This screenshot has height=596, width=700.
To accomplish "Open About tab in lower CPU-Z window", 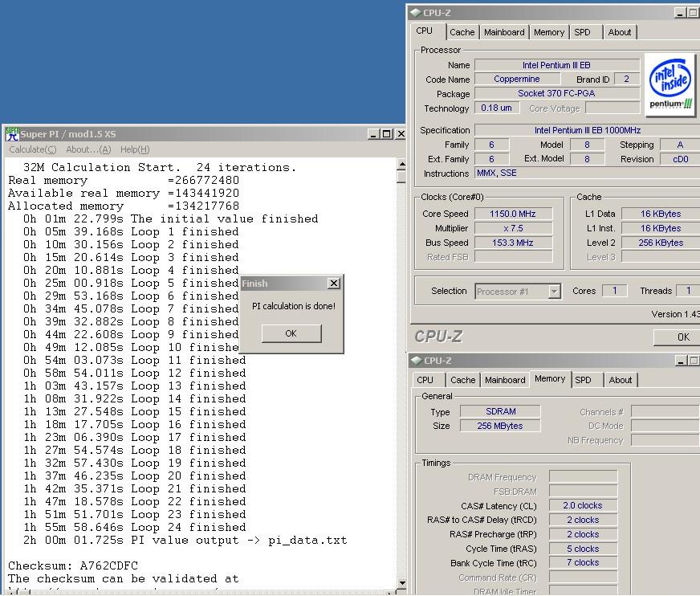I will point(621,380).
